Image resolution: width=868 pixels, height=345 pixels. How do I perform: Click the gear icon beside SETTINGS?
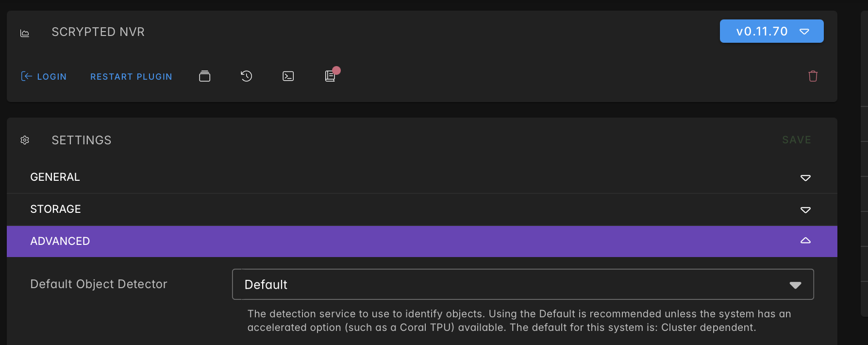point(25,140)
